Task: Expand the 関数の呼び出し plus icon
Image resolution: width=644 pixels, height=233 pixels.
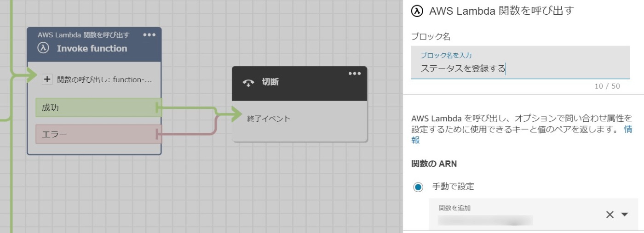Action: (x=47, y=80)
